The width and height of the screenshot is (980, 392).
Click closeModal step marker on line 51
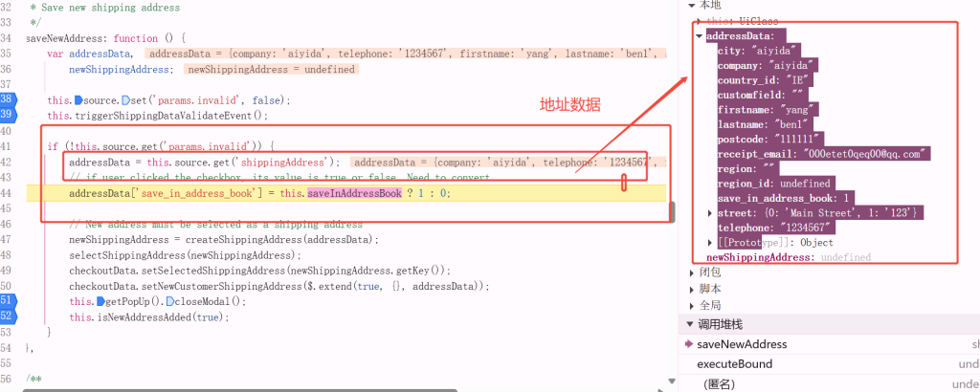coord(170,301)
